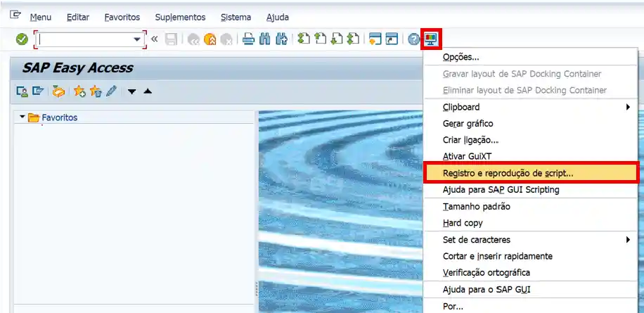Click the Customize Local Layout monitor icon
Screen dimensions: 644x313
tap(431, 39)
